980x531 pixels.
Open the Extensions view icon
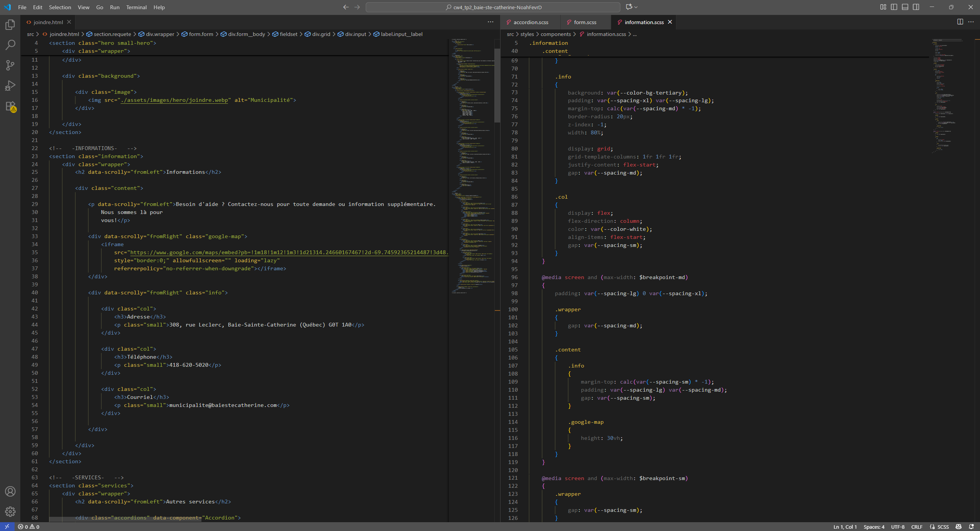10,106
